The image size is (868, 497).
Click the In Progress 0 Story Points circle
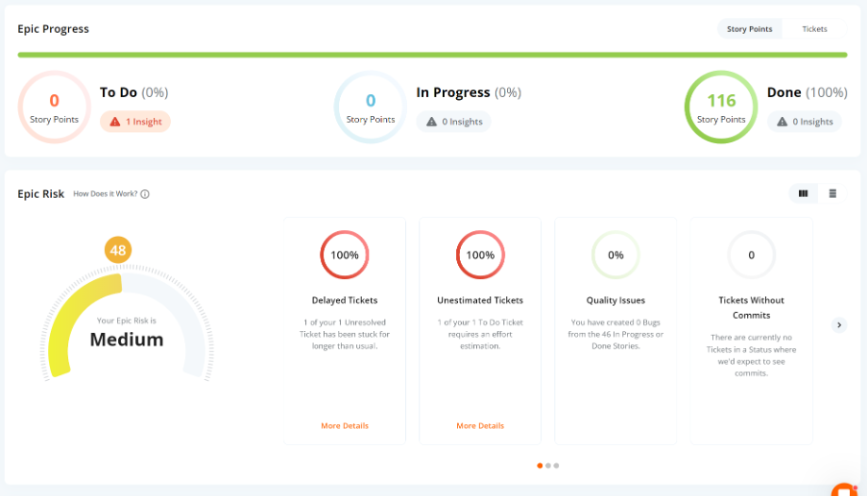[x=371, y=107]
